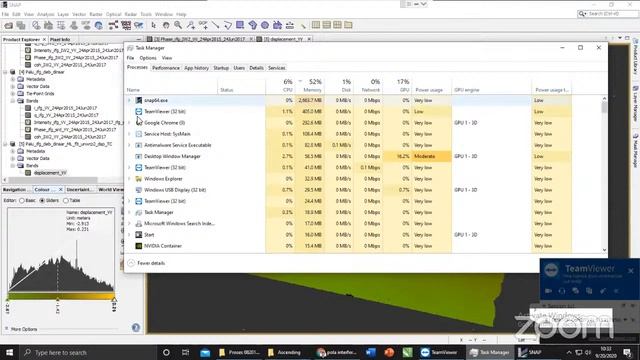Image resolution: width=640 pixels, height=360 pixels.
Task: Click the help question mark icon in Colour panel
Action: click(x=136, y=328)
